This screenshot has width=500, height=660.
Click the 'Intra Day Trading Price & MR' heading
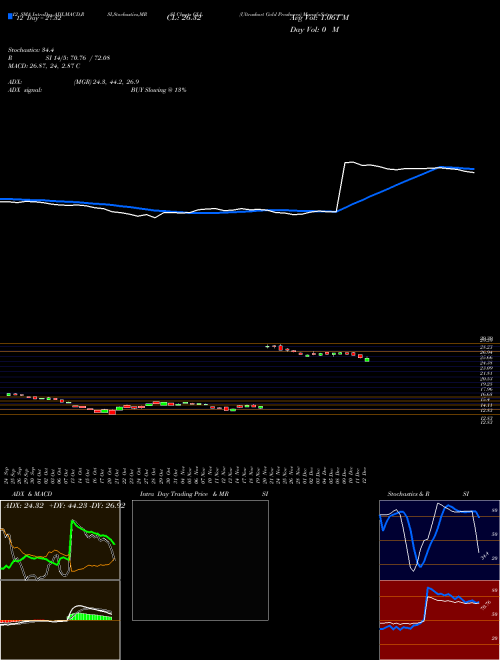pos(184,494)
